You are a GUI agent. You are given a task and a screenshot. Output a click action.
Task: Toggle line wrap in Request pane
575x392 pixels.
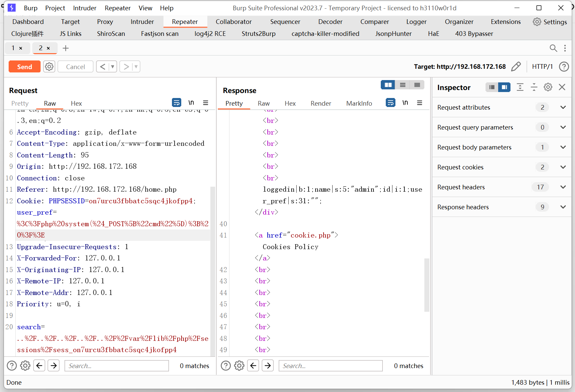tap(177, 103)
